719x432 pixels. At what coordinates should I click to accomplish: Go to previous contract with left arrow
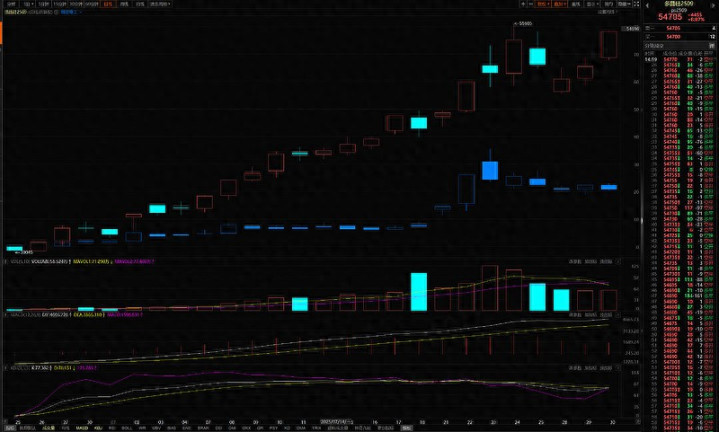pyautogui.click(x=647, y=6)
